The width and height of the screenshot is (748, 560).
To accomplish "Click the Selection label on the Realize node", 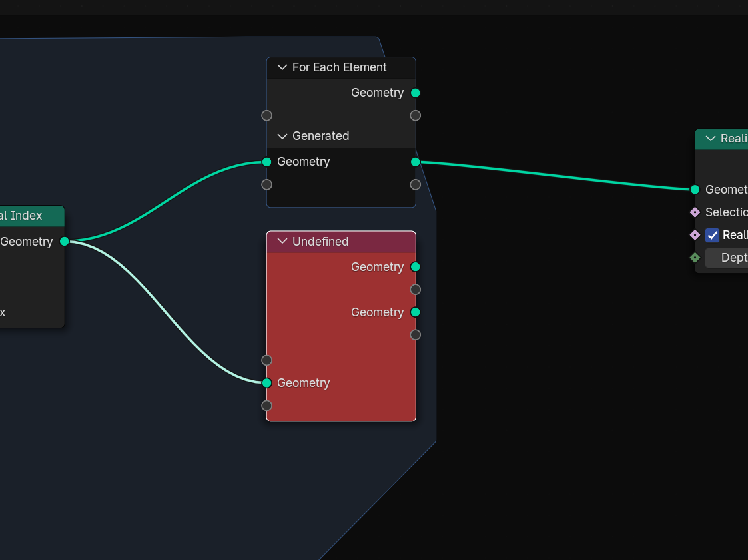I will [x=727, y=212].
